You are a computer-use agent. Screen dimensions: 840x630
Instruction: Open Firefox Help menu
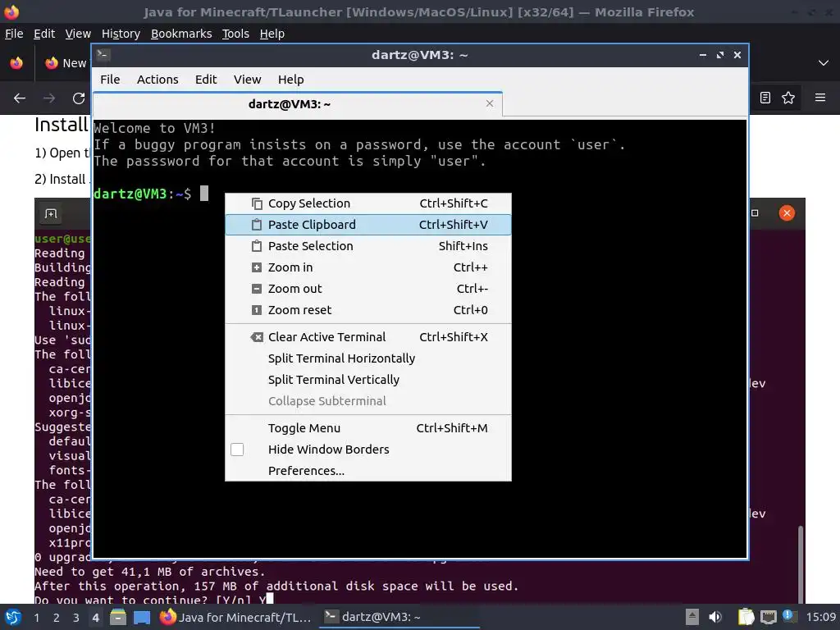pyautogui.click(x=272, y=34)
